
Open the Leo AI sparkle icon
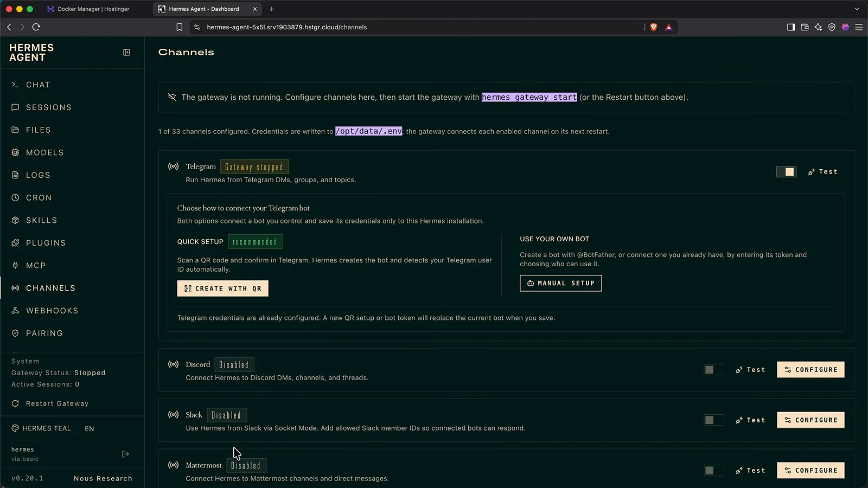click(x=818, y=27)
